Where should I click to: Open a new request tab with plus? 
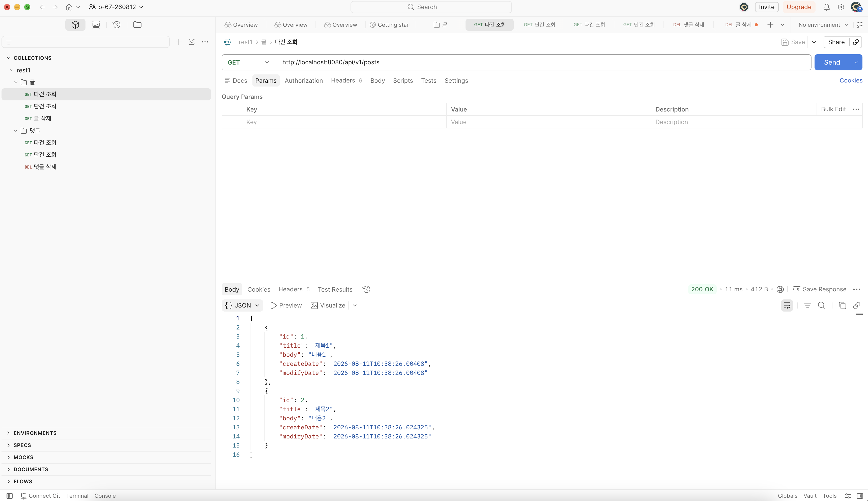tap(770, 24)
